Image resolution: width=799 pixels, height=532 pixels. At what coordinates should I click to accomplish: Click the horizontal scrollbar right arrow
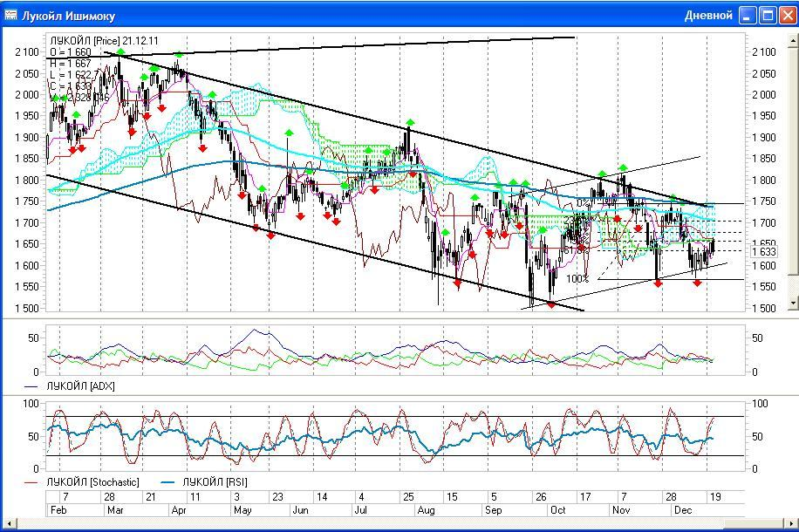(790, 523)
